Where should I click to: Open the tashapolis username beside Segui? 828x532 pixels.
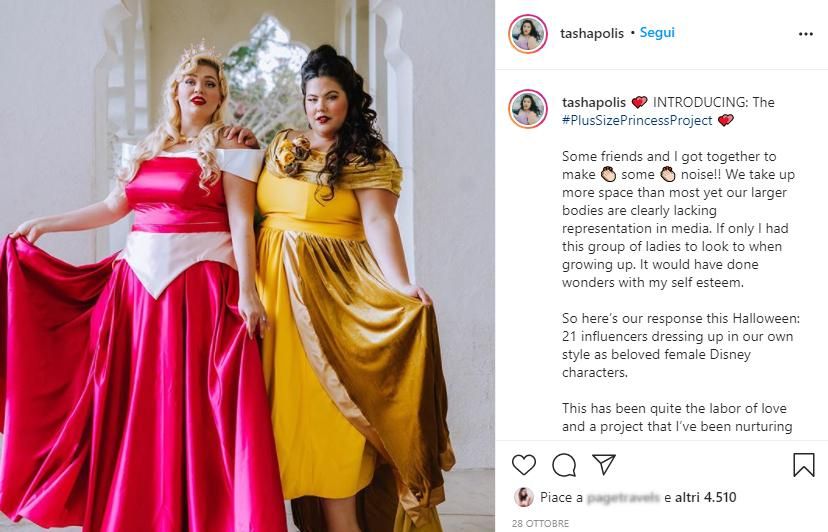[592, 33]
